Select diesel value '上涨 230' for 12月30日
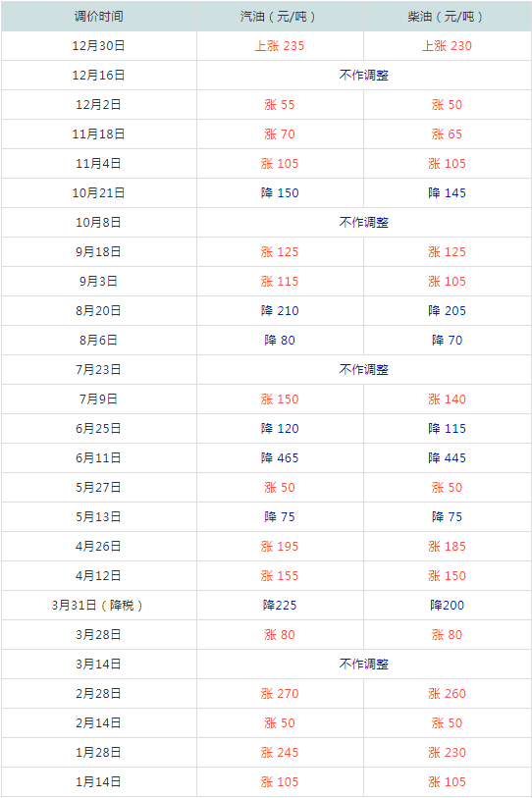The height and width of the screenshot is (798, 532). pos(447,46)
